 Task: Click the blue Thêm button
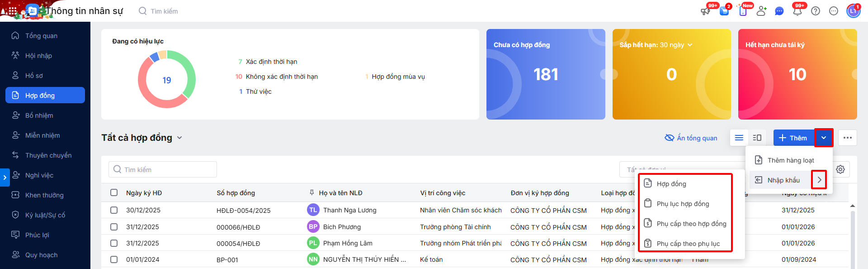click(x=793, y=138)
